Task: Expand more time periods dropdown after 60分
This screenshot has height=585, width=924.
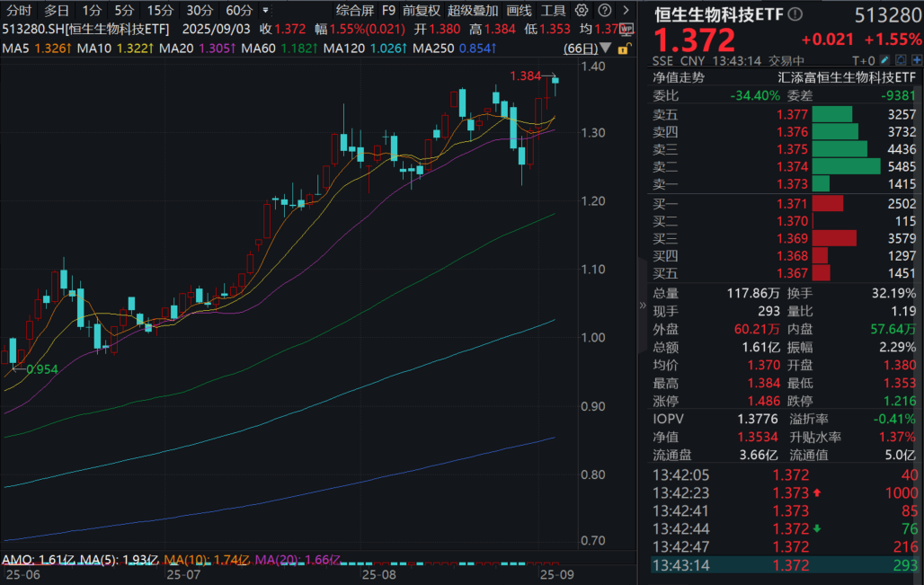Action: pyautogui.click(x=265, y=11)
